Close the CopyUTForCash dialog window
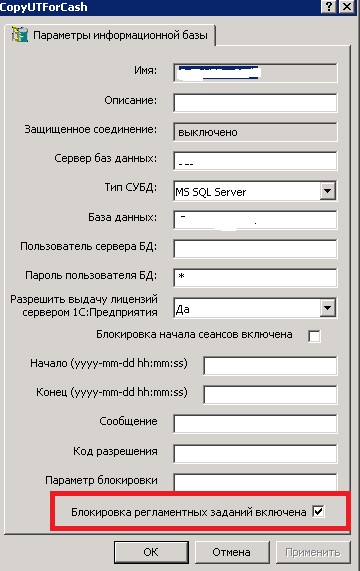This screenshot has height=571, width=360. pos(347,7)
